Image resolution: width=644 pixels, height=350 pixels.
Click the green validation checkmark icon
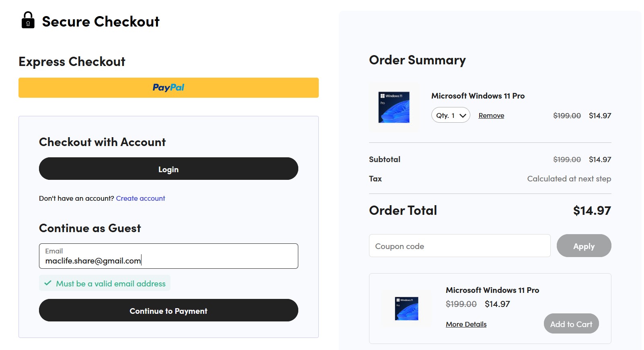pyautogui.click(x=48, y=283)
